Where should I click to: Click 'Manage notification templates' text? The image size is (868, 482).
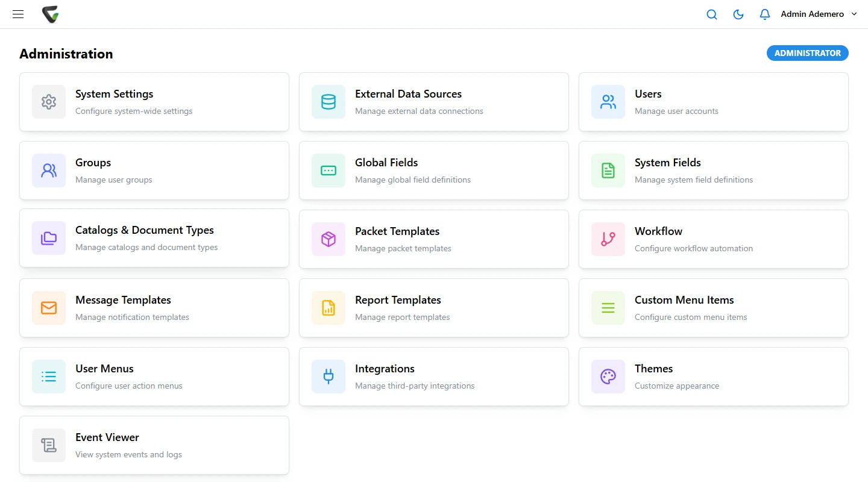click(x=132, y=317)
